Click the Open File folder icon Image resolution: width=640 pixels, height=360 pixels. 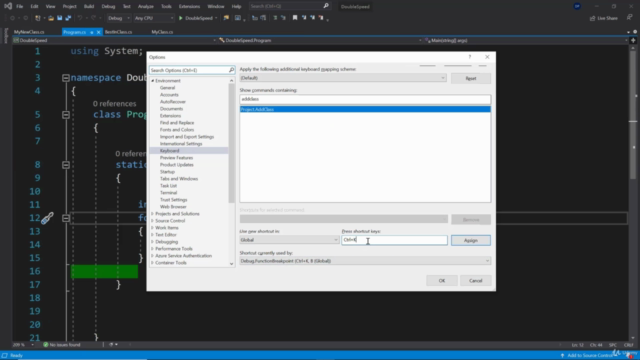[x=51, y=18]
